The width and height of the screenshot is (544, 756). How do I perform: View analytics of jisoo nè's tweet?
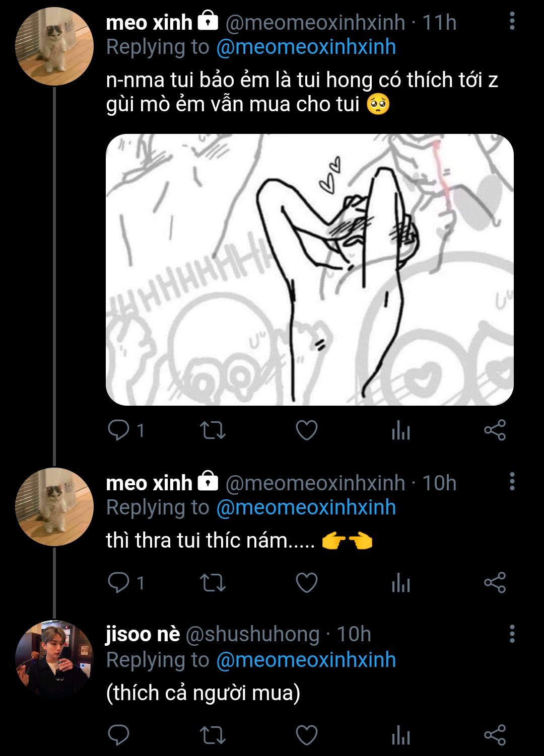click(x=400, y=736)
